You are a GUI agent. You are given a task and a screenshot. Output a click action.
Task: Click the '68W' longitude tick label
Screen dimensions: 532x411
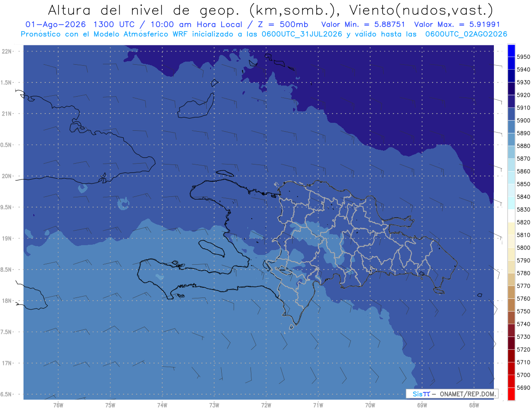coord(474,405)
